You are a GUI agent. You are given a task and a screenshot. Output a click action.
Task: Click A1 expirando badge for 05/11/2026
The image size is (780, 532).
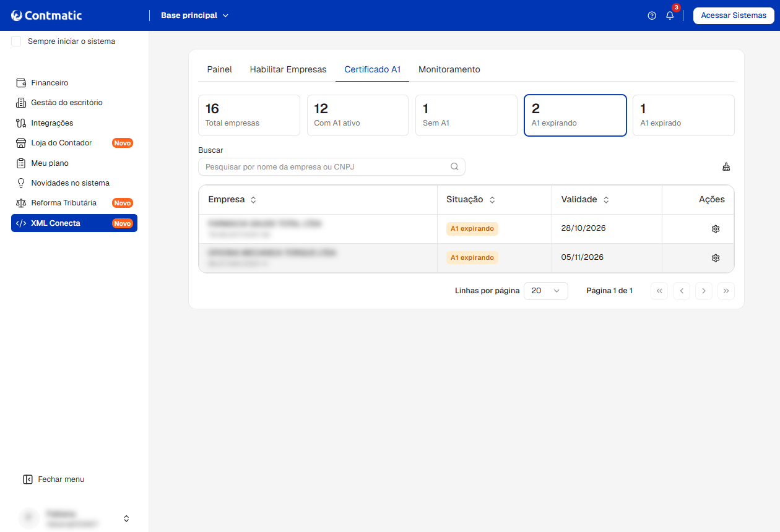[472, 258]
